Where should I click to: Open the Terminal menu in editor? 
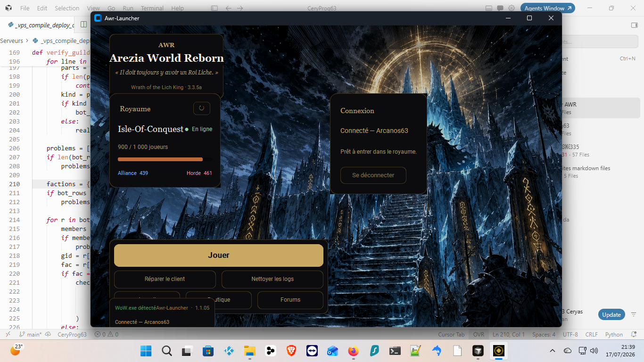pyautogui.click(x=152, y=8)
